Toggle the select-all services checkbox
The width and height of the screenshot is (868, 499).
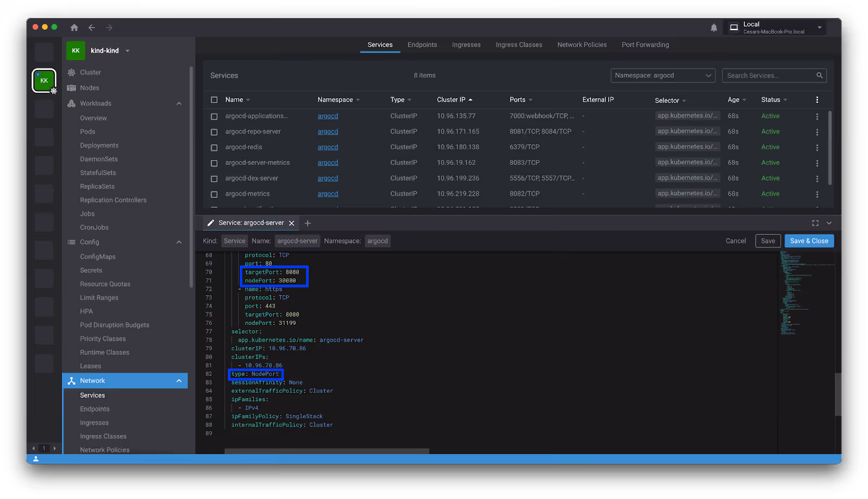(x=214, y=100)
